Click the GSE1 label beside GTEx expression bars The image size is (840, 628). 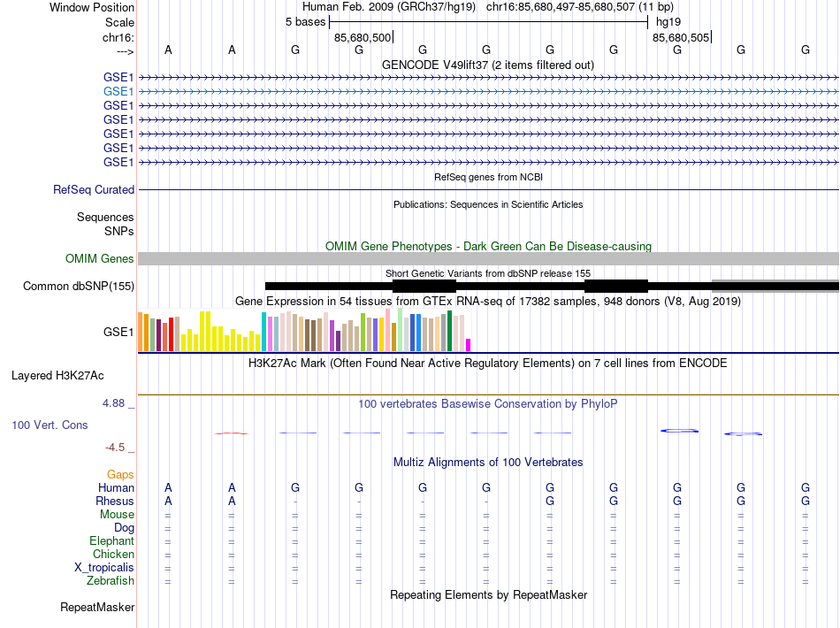click(118, 333)
